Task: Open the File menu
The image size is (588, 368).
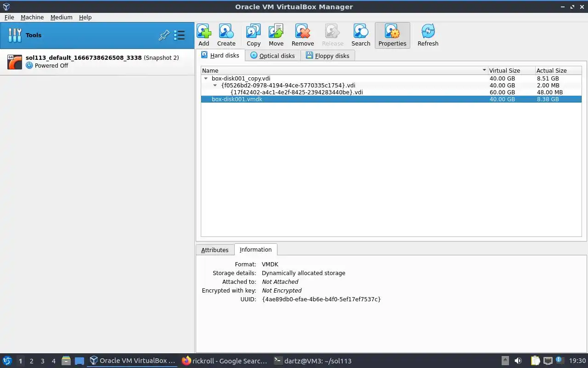Action: click(x=9, y=17)
